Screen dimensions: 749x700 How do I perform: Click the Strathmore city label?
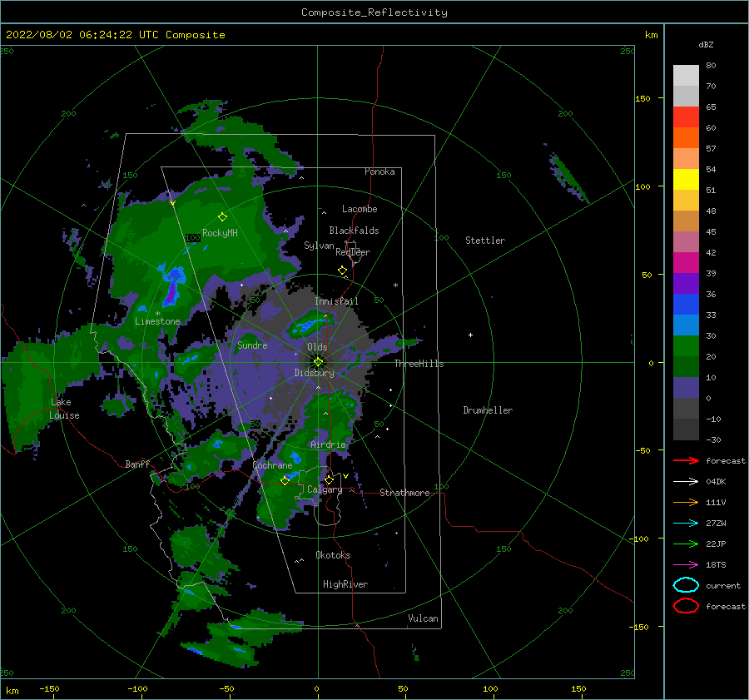404,493
